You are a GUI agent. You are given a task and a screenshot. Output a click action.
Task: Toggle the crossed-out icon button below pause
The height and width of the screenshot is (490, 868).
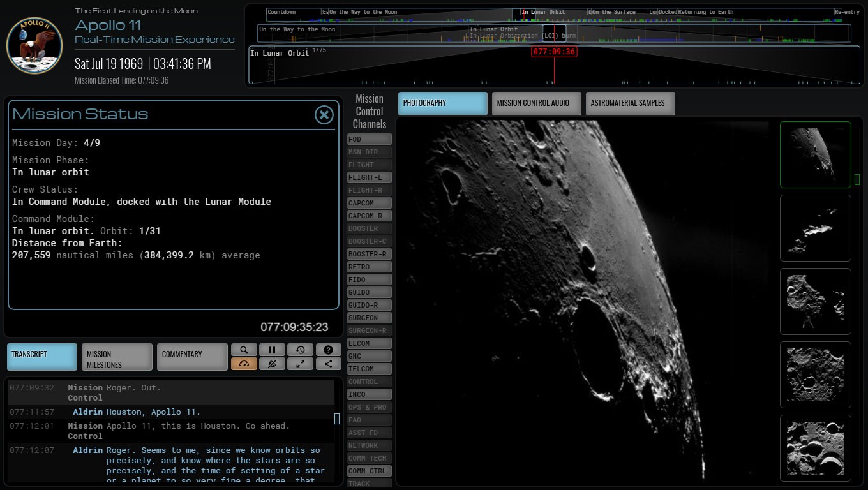click(272, 364)
